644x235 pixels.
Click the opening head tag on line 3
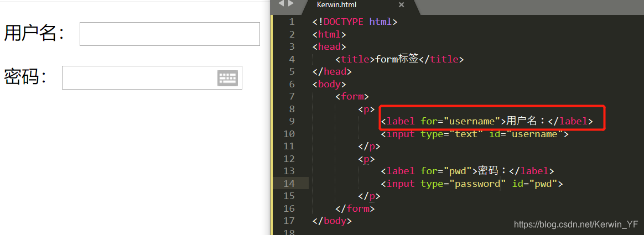tap(329, 47)
